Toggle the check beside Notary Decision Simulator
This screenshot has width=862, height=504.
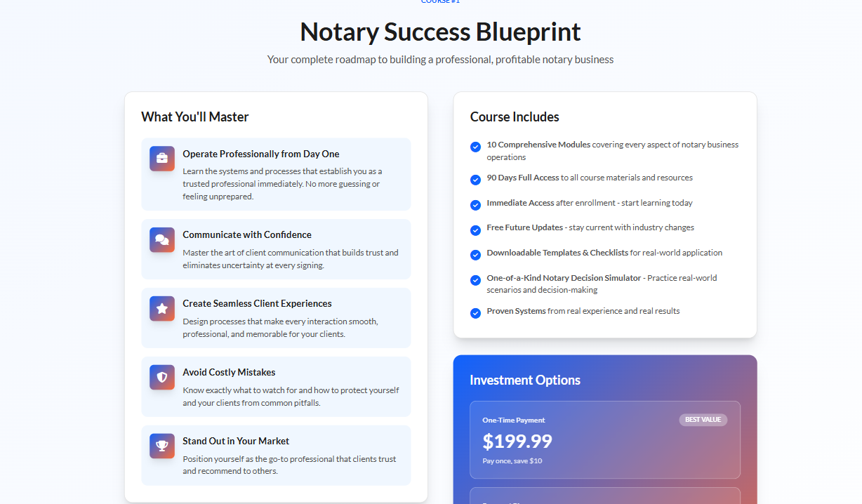point(475,280)
